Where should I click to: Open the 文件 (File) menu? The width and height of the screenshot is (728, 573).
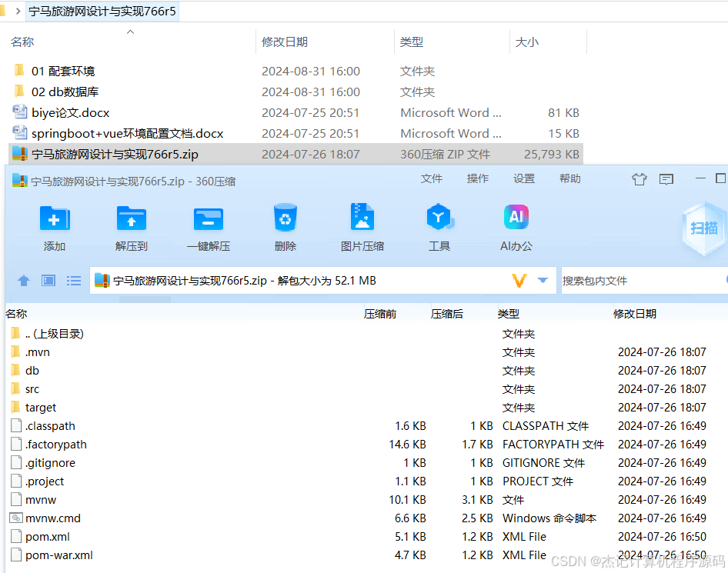(432, 178)
